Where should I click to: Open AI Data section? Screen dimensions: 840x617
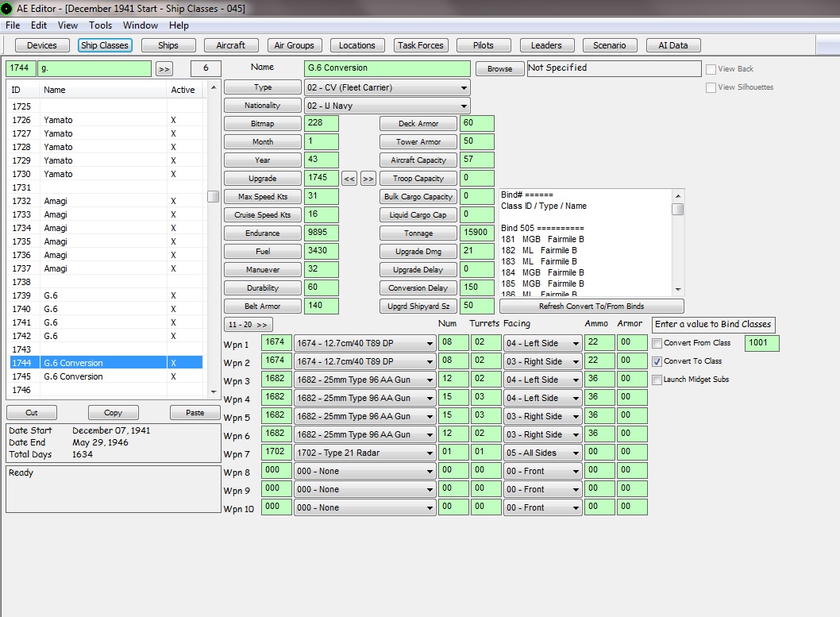[672, 45]
